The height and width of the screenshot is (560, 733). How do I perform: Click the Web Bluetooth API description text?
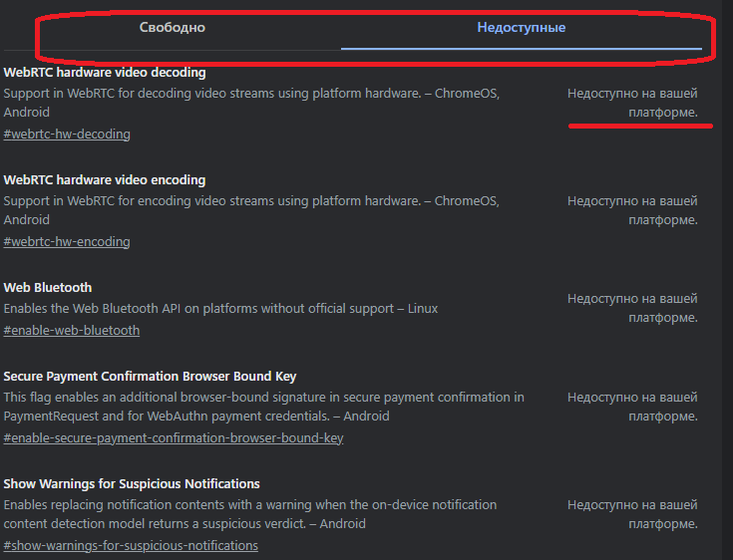[x=220, y=309]
